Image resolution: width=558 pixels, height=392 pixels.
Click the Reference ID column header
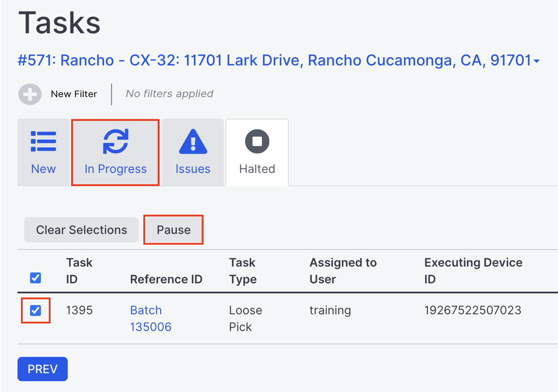pyautogui.click(x=166, y=279)
